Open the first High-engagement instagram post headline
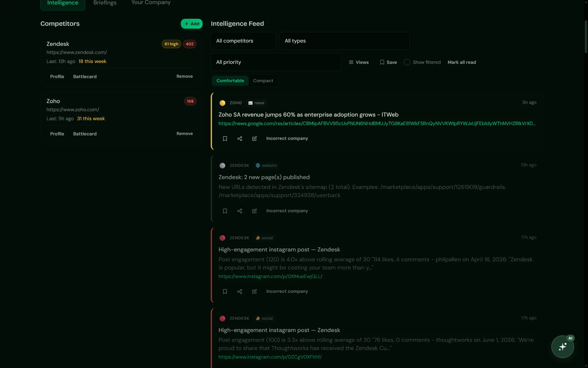Screen dimensions: 588x368 pos(279,250)
